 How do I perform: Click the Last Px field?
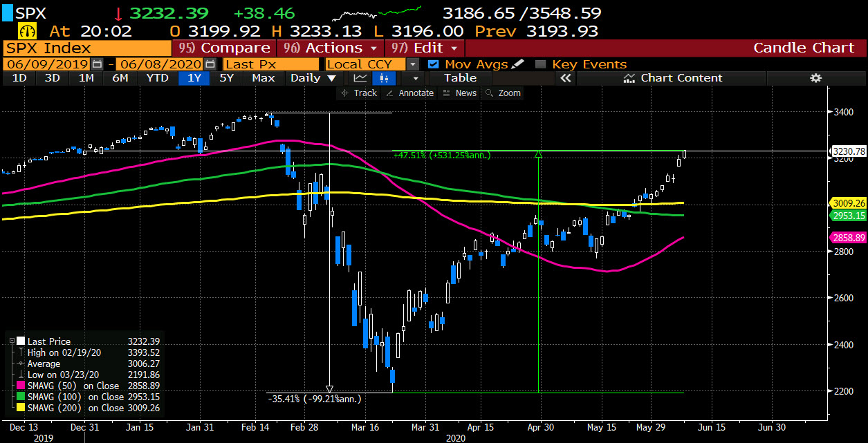[270, 64]
